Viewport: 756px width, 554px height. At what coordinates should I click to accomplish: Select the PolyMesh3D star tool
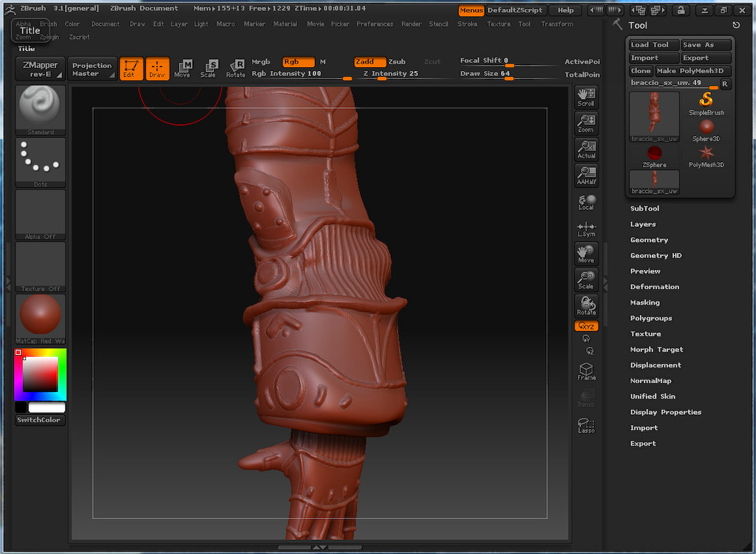tap(706, 156)
